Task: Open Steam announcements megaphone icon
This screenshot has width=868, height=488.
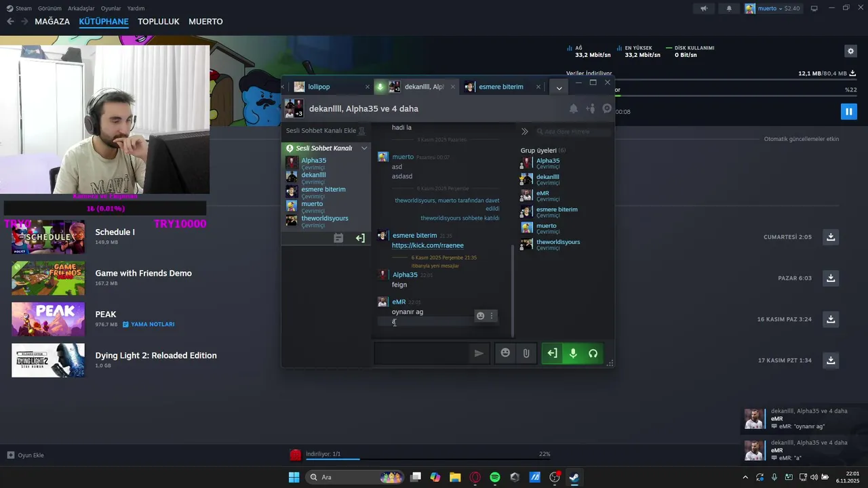Action: 704,8
